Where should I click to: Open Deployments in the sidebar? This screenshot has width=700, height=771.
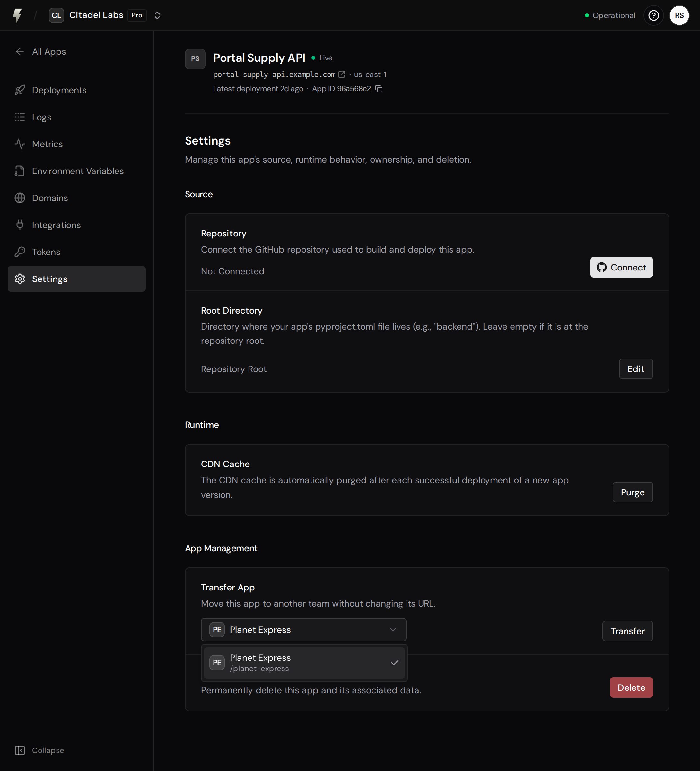tap(76, 90)
